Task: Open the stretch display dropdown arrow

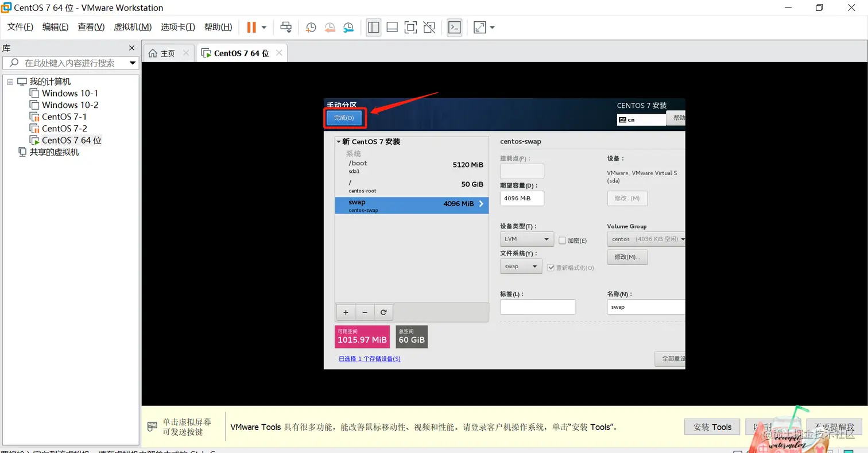Action: (492, 27)
